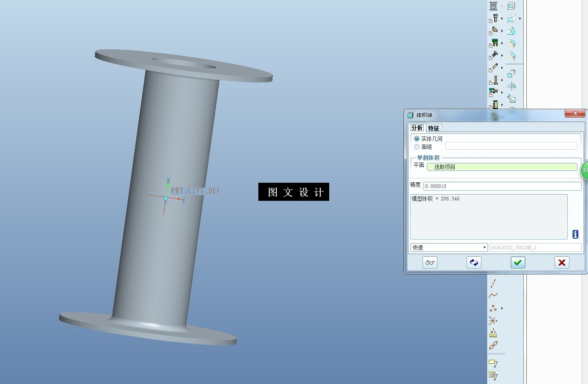This screenshot has width=588, height=384.
Task: Expand the datum points flyout arrow
Action: tap(502, 308)
